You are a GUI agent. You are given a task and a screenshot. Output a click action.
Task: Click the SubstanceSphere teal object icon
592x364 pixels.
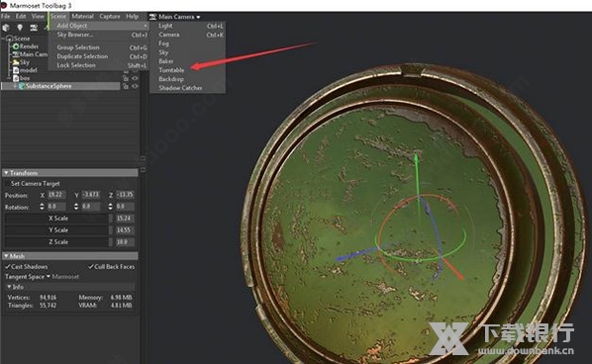point(22,86)
